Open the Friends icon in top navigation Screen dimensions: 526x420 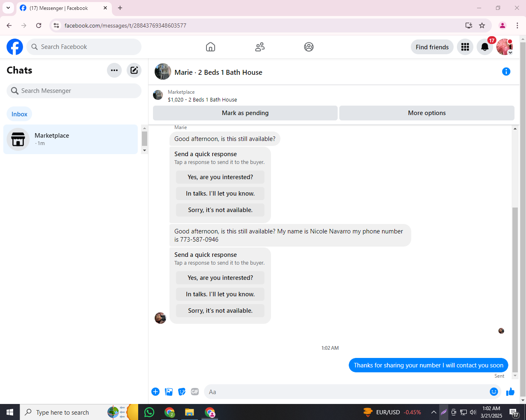[x=260, y=47]
